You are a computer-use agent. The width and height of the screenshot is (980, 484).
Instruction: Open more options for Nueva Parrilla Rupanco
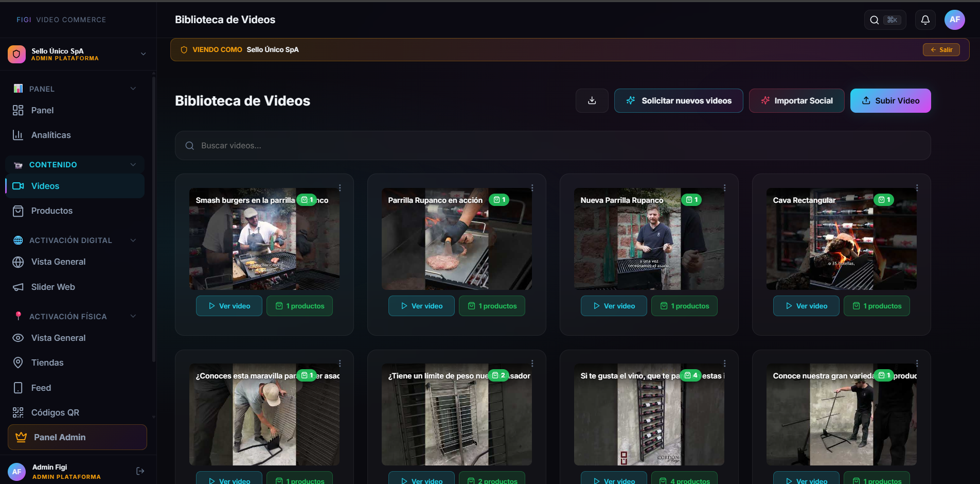(x=724, y=188)
